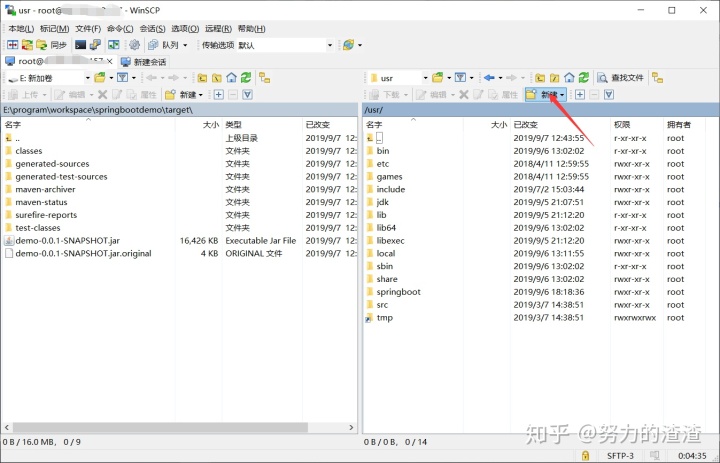Click the remote panel filter icon
Image resolution: width=720 pixels, height=463 pixels.
point(461,78)
